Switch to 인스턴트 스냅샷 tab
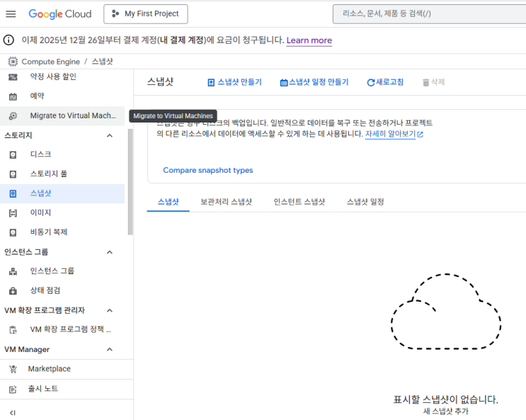526x420 pixels. pos(299,202)
